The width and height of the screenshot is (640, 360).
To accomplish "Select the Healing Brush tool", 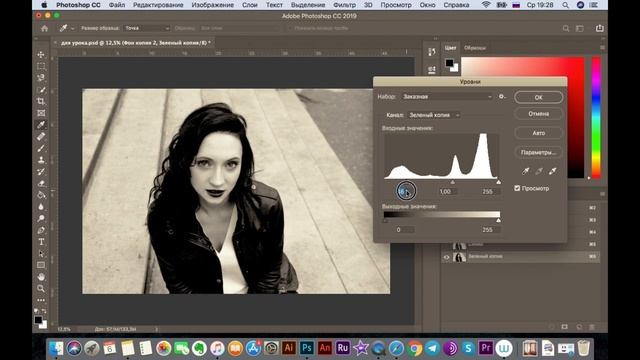I will (x=41, y=137).
